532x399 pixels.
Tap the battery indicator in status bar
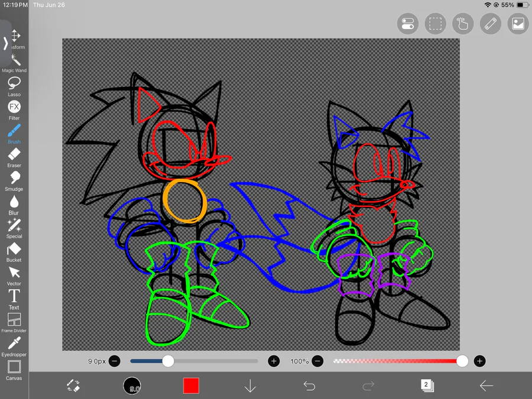523,5
